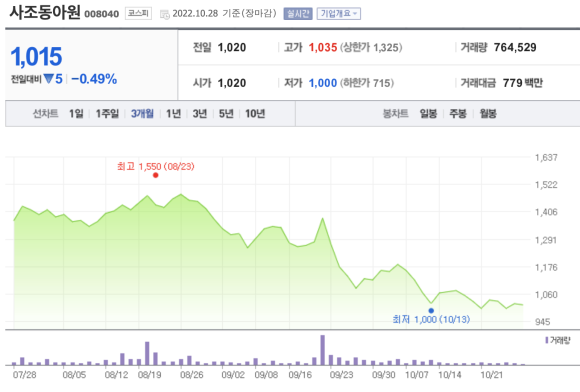Click the 945 price axis label
The image size is (580, 392).
[542, 322]
